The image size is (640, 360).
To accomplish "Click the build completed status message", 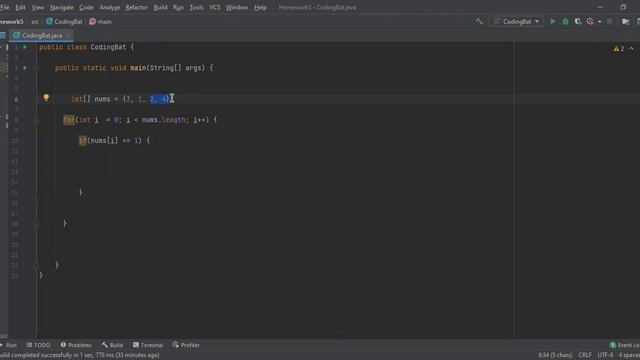I will pyautogui.click(x=80, y=355).
